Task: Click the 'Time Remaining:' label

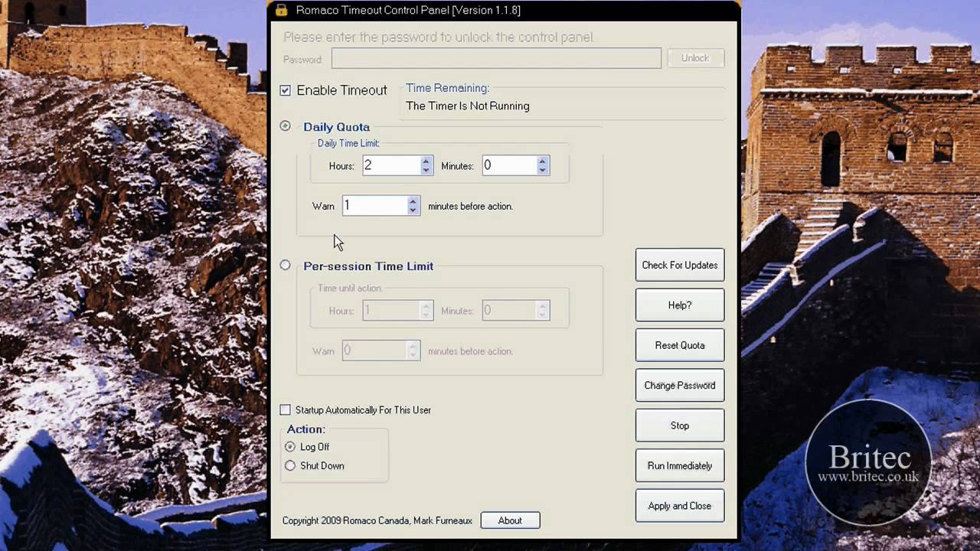Action: pos(448,88)
